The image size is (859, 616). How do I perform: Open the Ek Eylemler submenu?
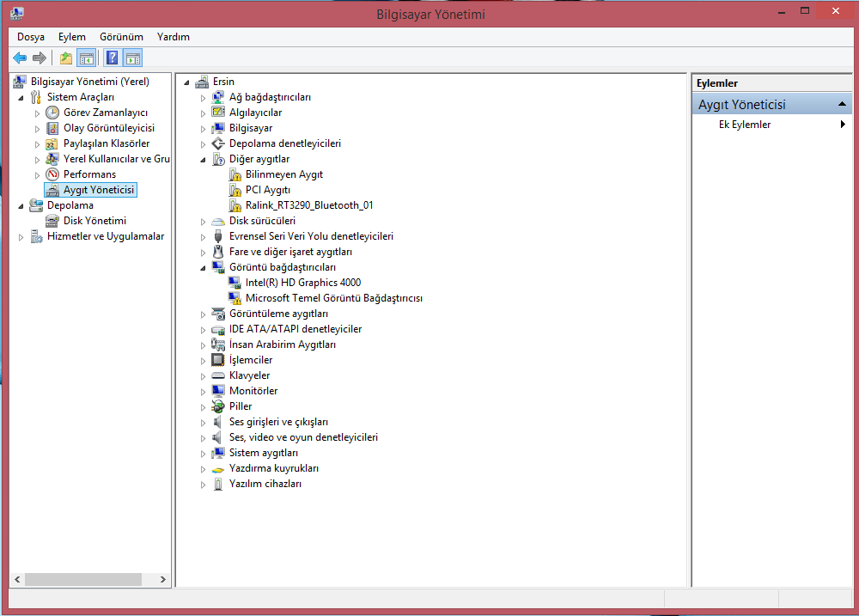772,125
